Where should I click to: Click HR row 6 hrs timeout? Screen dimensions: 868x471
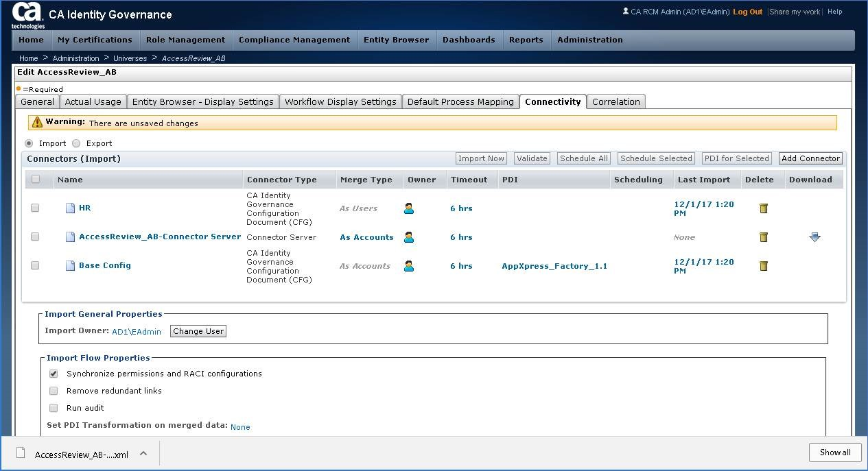(461, 208)
